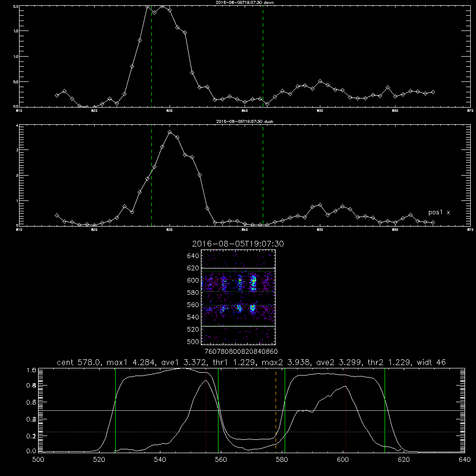Click the dusk plot title text
Screen dimensions: 476x476
245,121
